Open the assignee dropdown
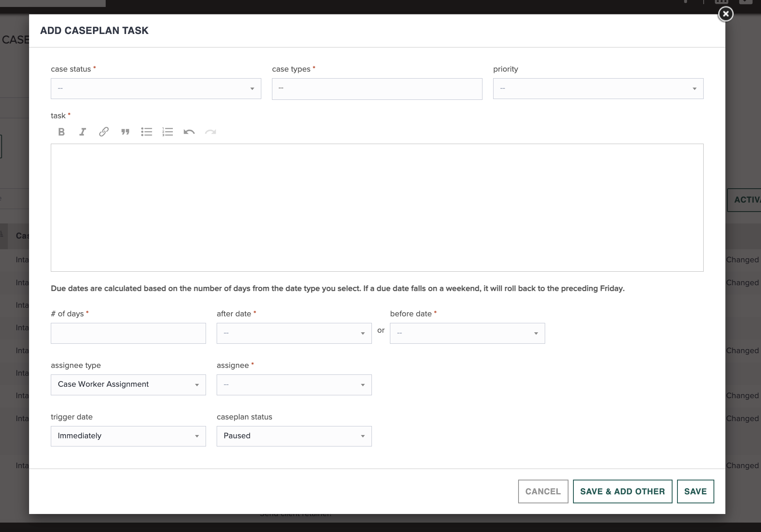 coord(294,385)
